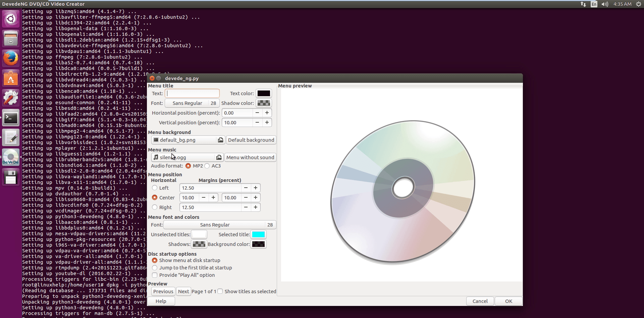Open the network indicator in top panel

tap(583, 4)
